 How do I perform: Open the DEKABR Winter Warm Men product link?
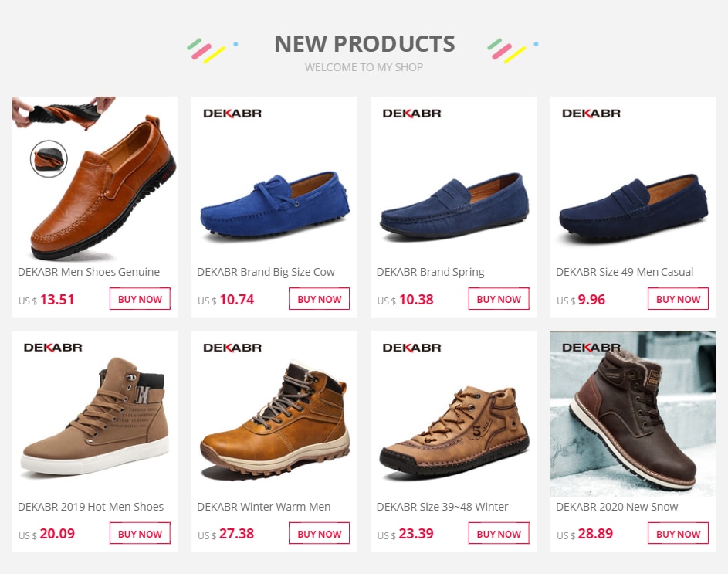point(265,507)
